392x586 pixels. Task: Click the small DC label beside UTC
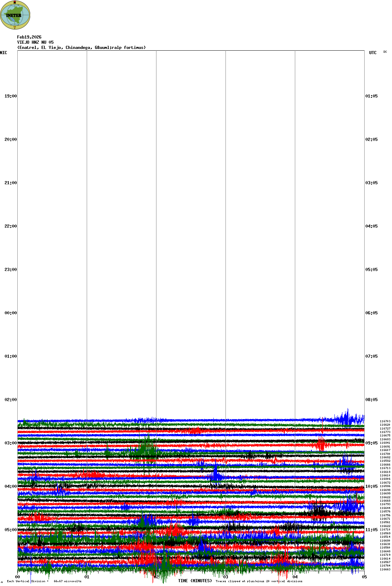tap(385, 52)
